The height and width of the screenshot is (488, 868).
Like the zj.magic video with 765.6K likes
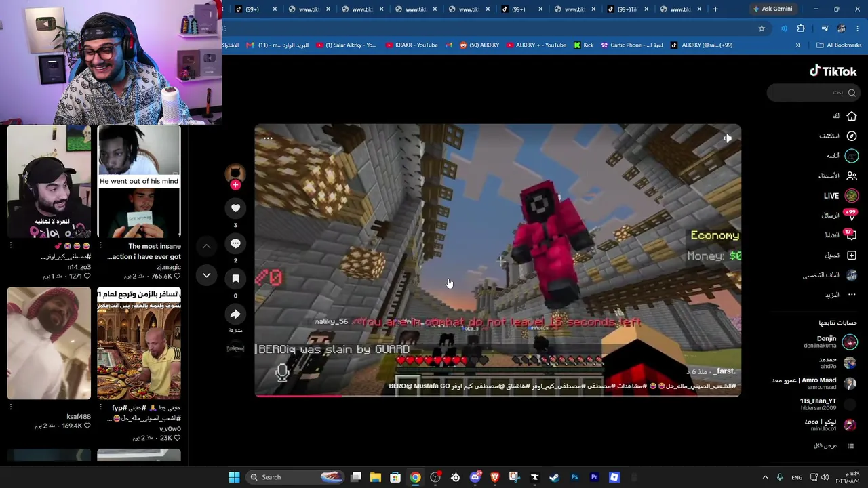[x=177, y=277]
